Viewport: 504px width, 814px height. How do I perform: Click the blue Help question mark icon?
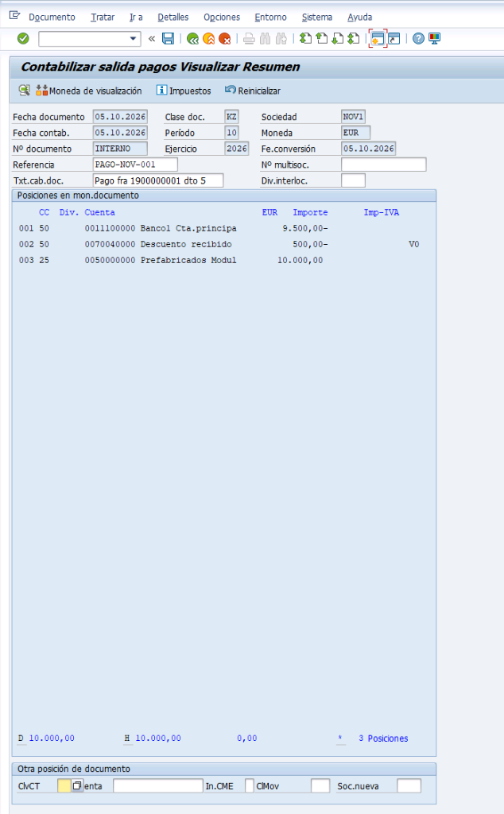(x=418, y=38)
